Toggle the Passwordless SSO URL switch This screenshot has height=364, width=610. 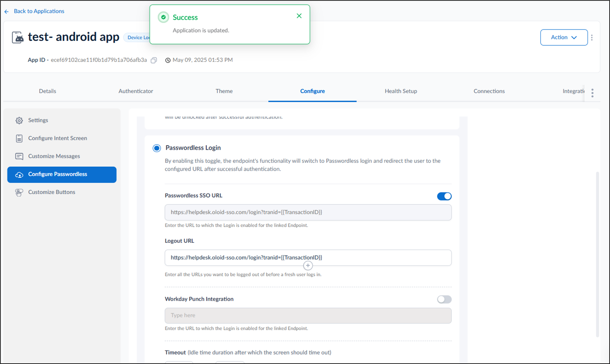click(x=444, y=196)
